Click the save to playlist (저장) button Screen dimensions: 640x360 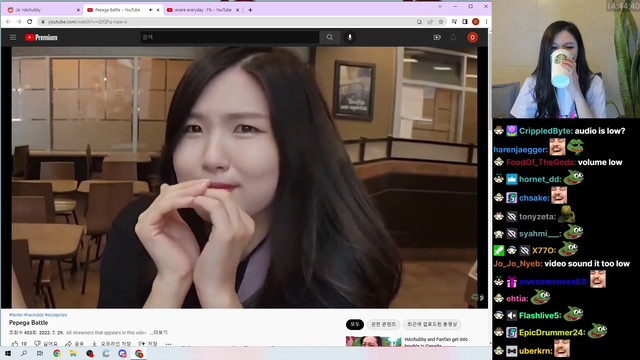(148, 344)
